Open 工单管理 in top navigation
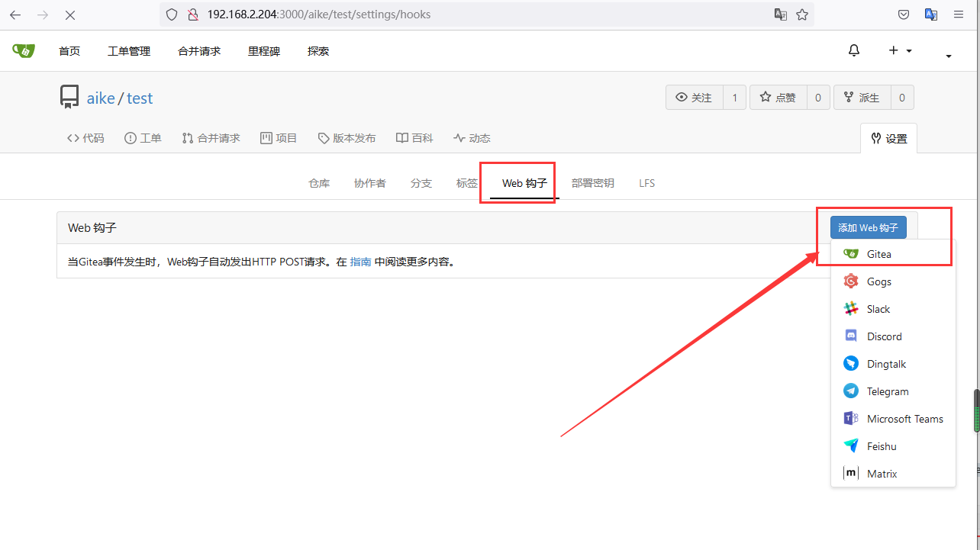980x550 pixels. coord(129,51)
